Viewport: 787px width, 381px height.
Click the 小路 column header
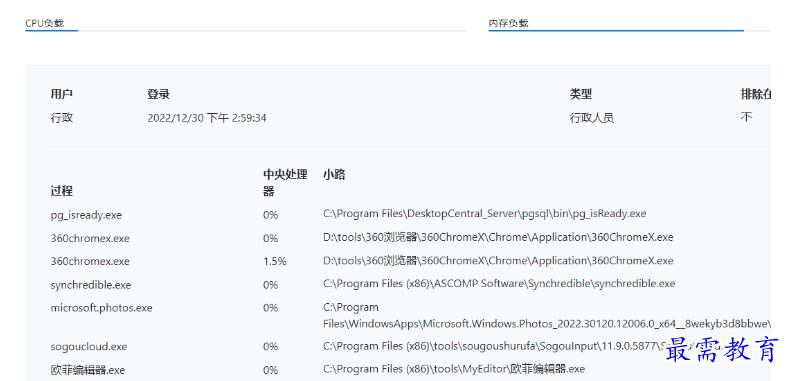point(334,175)
